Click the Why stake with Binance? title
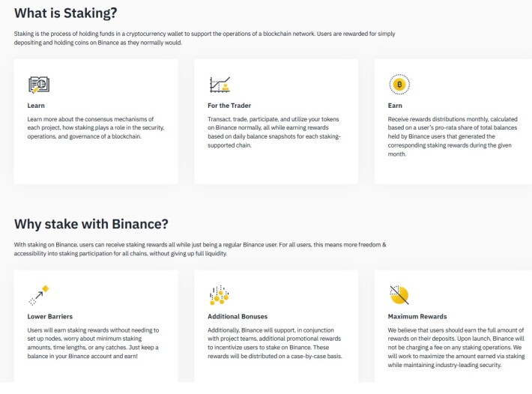 click(x=91, y=224)
